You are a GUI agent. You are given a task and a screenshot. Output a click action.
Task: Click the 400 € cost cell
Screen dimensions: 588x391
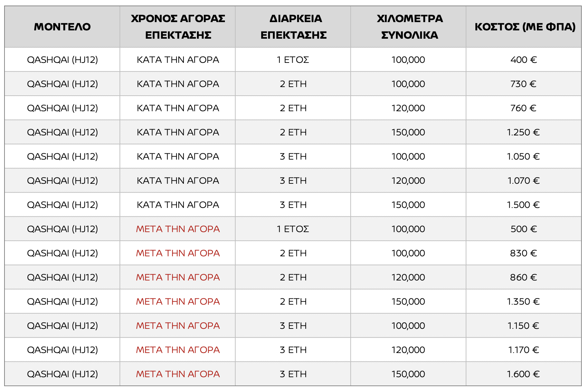(523, 60)
